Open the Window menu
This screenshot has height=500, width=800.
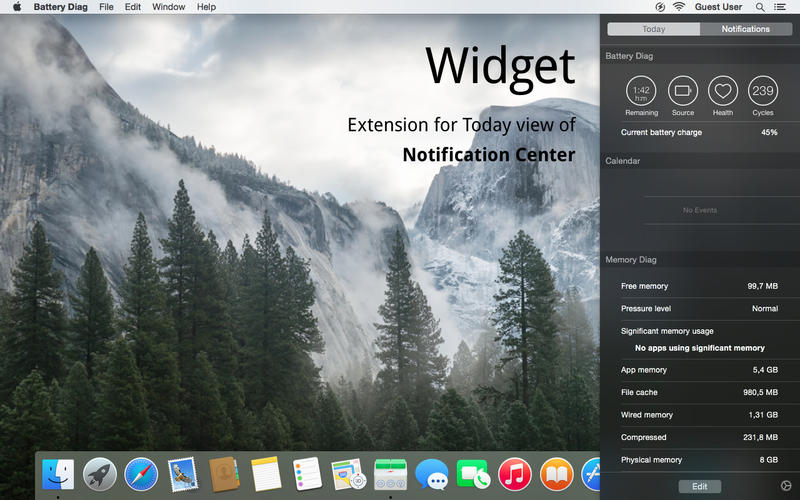[x=168, y=7]
